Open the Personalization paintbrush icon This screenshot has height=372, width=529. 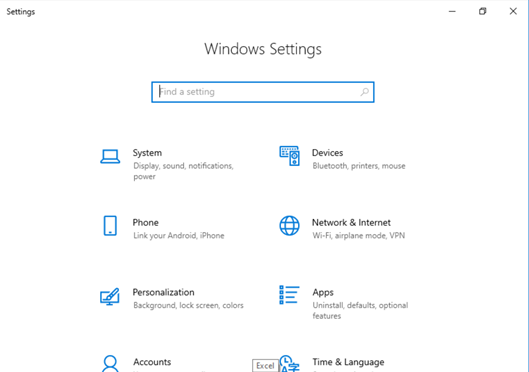(110, 296)
